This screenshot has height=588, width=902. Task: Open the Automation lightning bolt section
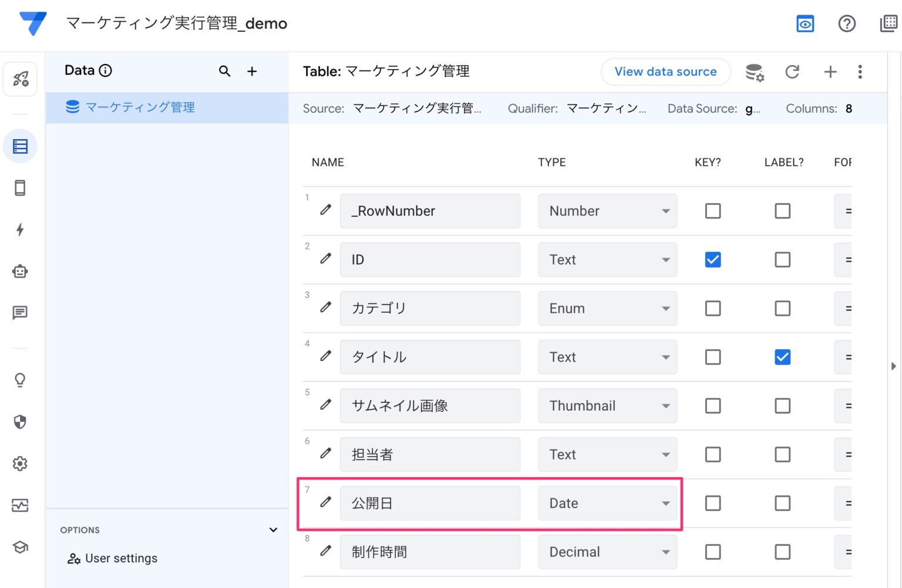(20, 230)
